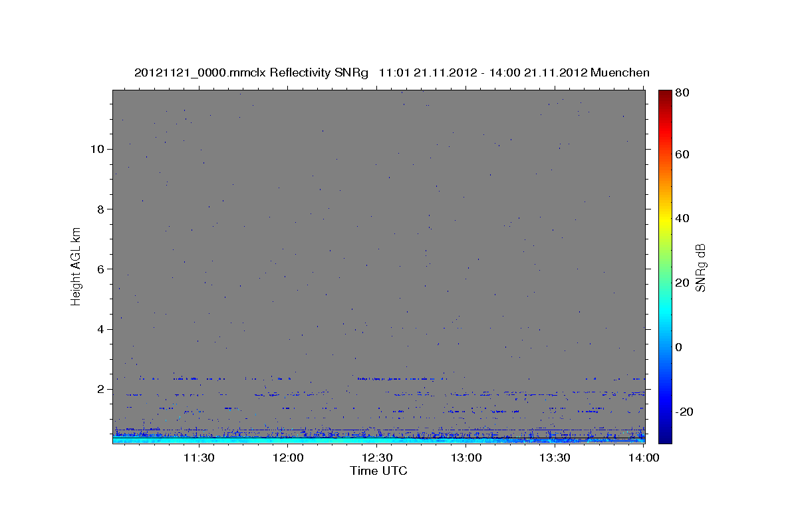Viewport: 798px width, 532px height.
Task: Click the colorbar value 40
Action: 682,218
